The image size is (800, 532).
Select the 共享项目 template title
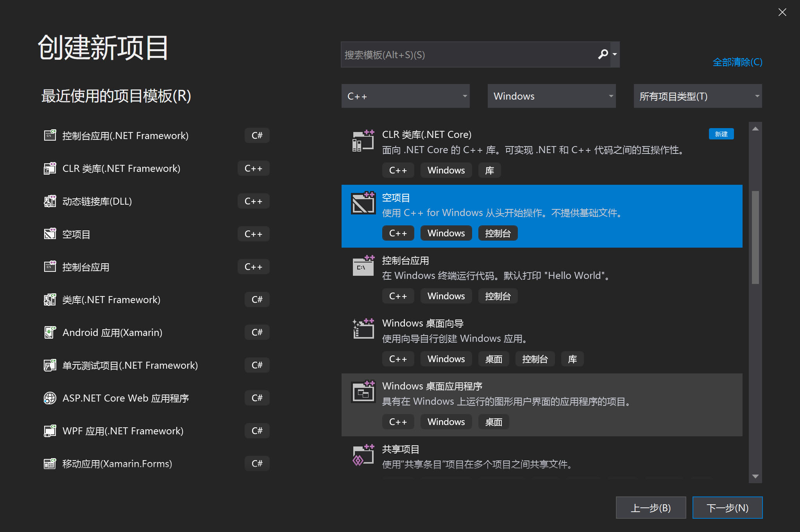[400, 449]
